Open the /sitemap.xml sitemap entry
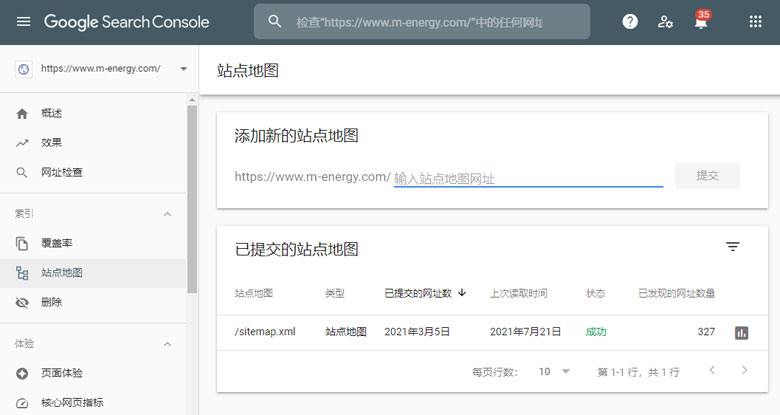This screenshot has height=415, width=780. 265,331
